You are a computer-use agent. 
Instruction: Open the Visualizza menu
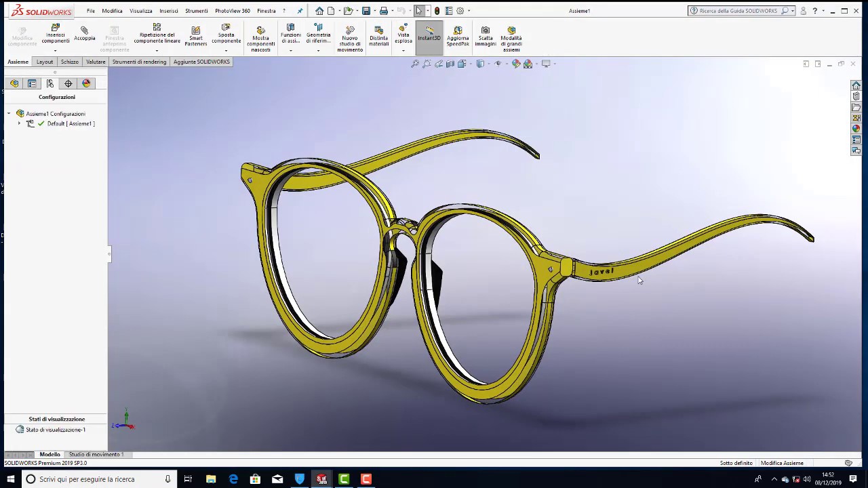click(x=141, y=11)
